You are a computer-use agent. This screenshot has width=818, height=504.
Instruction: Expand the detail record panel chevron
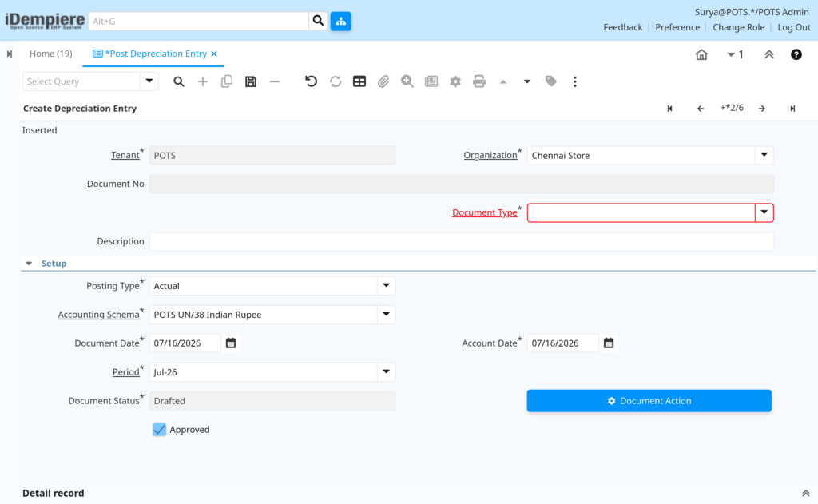coord(805,493)
